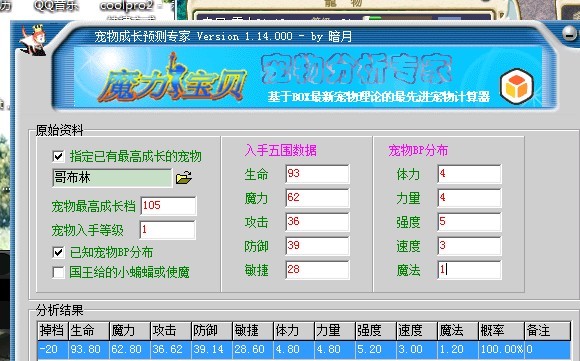Click result cell 5.20

(375, 349)
